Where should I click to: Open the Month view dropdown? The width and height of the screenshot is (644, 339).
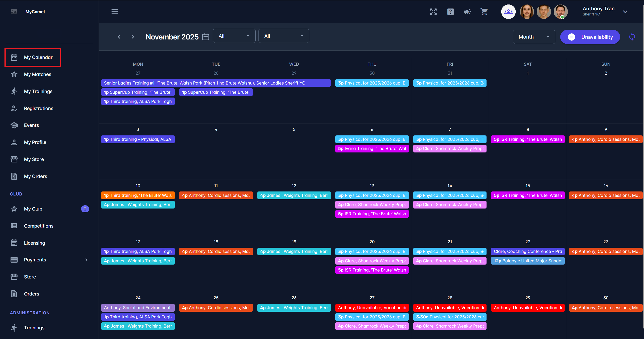tap(534, 37)
